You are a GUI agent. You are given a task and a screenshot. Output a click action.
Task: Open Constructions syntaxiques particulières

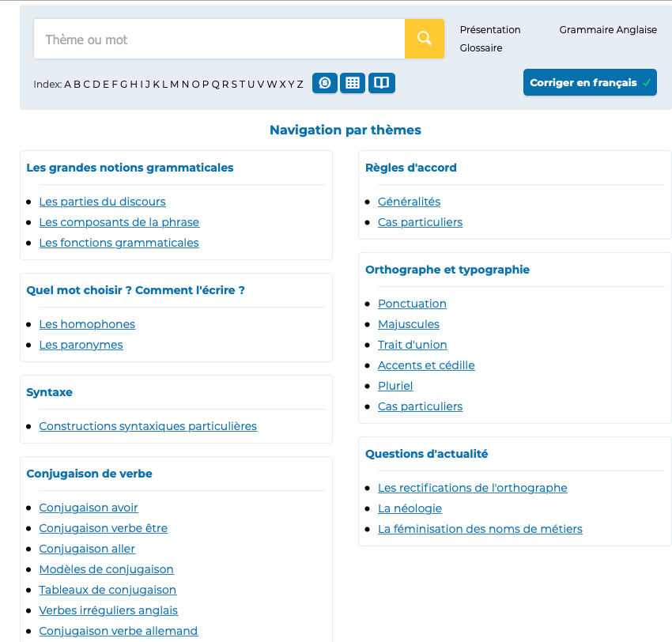(148, 426)
